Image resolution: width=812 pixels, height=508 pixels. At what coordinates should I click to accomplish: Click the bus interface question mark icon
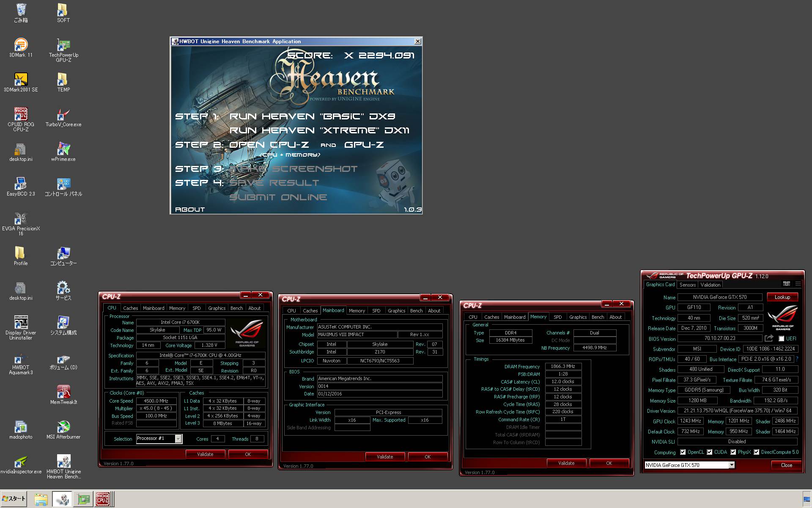(x=797, y=359)
